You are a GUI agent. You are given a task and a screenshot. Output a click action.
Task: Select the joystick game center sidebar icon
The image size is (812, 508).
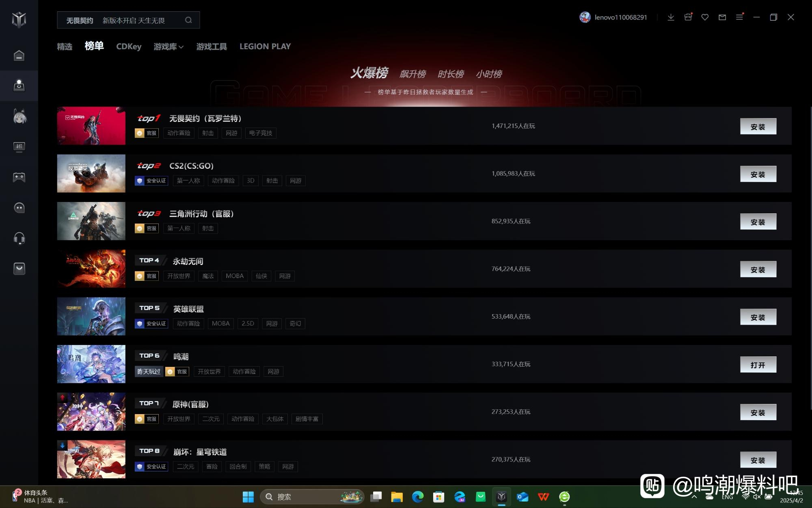click(19, 85)
